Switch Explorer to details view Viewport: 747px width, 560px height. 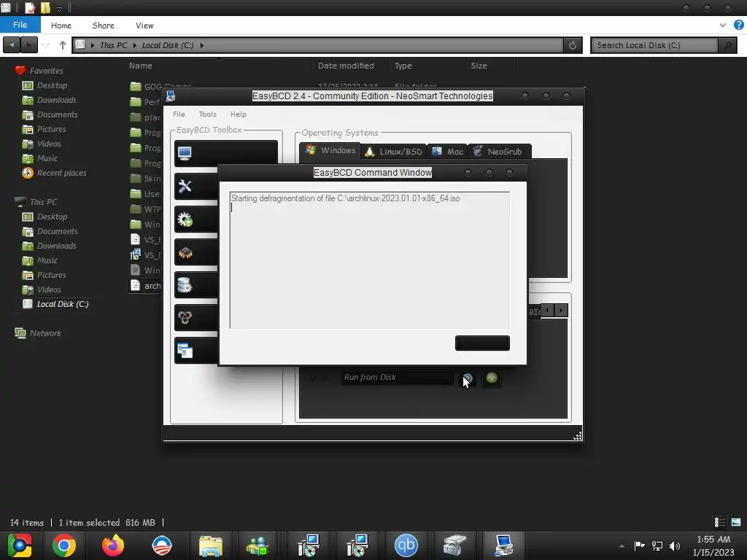[x=720, y=522]
